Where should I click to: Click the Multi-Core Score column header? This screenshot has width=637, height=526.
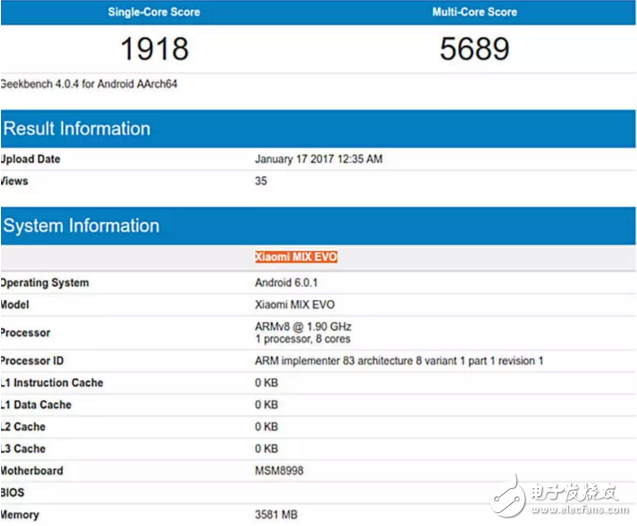pos(475,12)
